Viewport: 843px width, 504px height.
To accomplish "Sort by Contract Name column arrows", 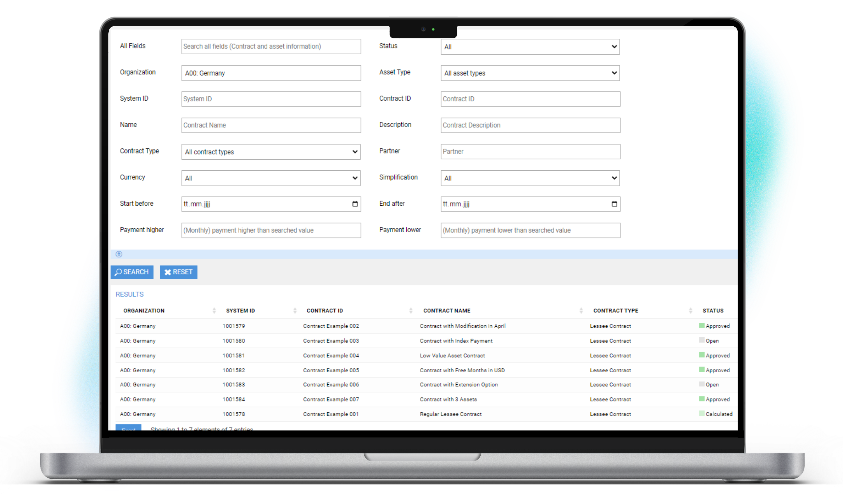I will tap(581, 310).
